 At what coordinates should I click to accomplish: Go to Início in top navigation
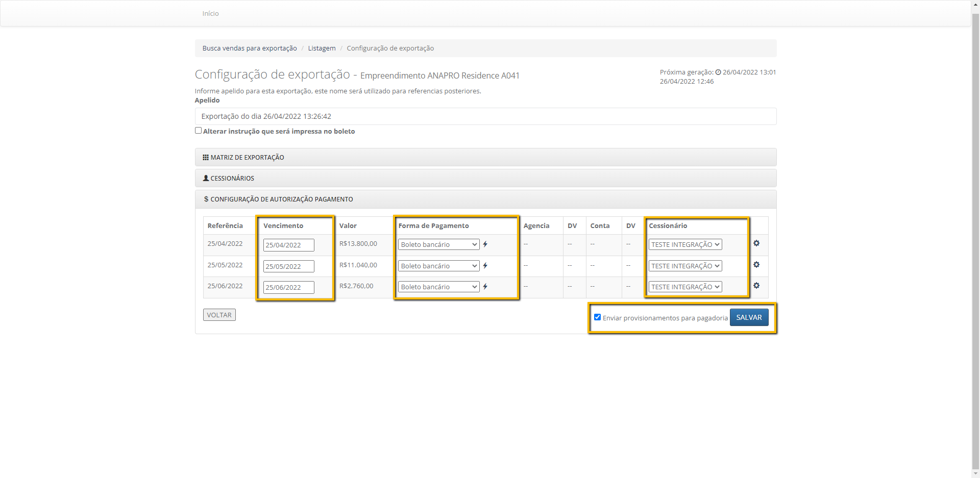pyautogui.click(x=210, y=14)
